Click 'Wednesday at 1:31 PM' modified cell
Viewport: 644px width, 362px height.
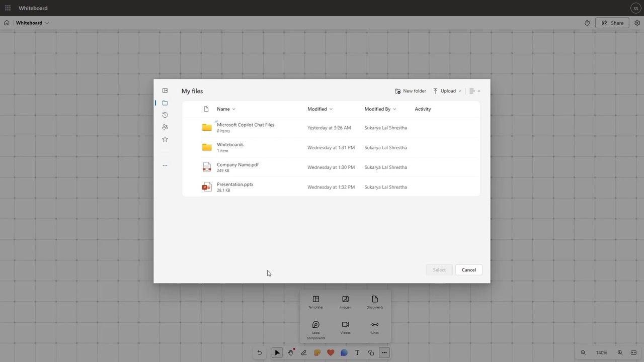click(331, 148)
